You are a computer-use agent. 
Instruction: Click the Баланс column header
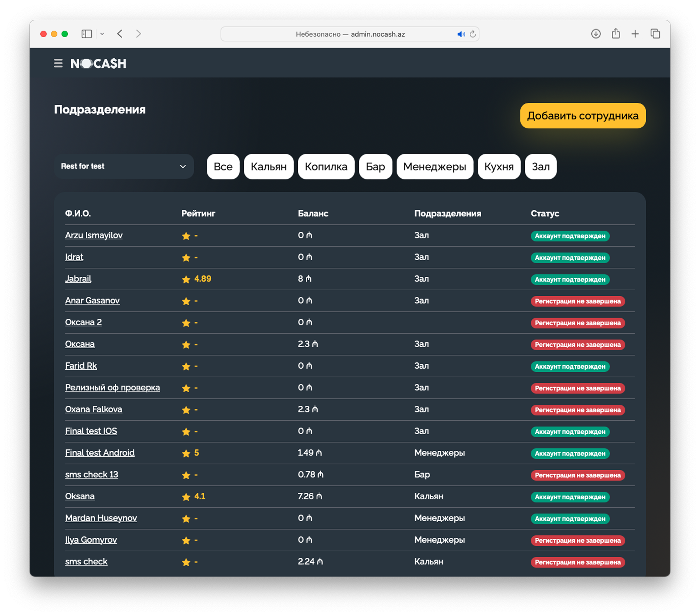313,213
